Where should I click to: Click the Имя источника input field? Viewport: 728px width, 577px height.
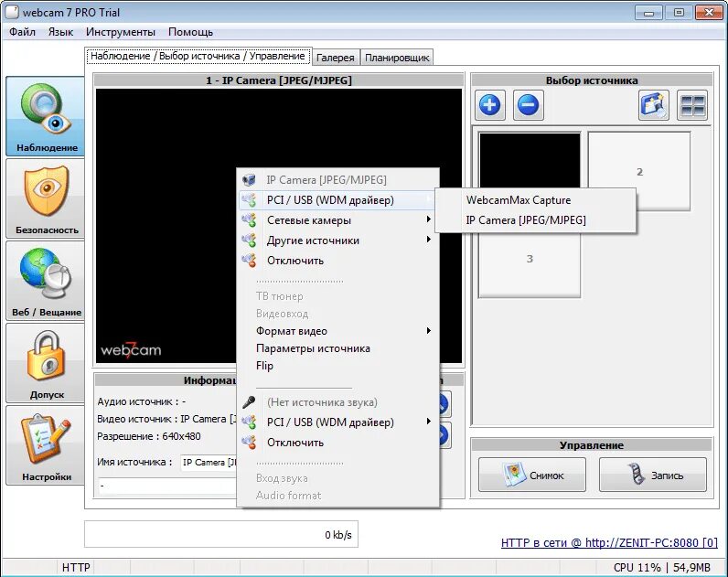[209, 463]
